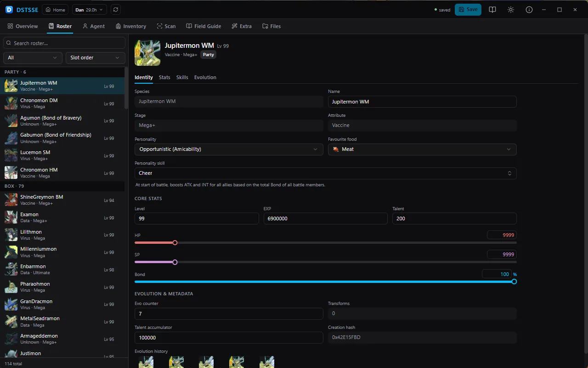
Task: Open the Evolution sub-tab
Action: (x=205, y=77)
